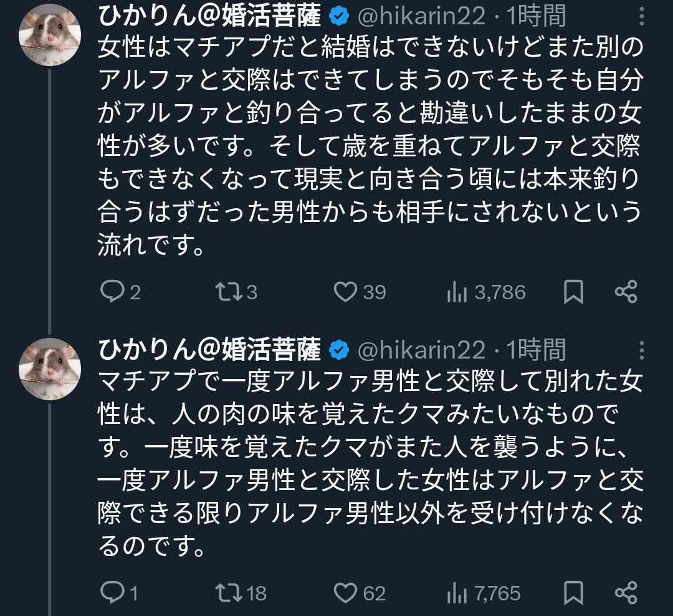Share the second tweet
The width and height of the screenshot is (673, 616).
pyautogui.click(x=626, y=592)
